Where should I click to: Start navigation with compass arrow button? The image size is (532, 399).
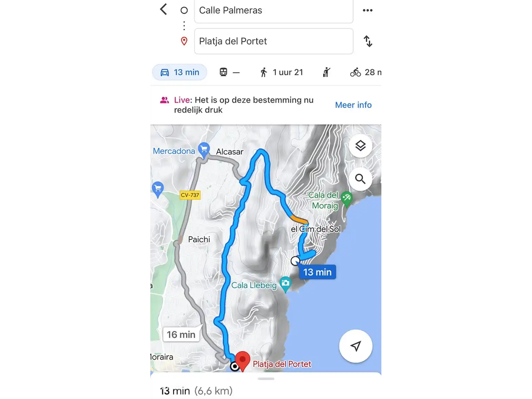(356, 346)
